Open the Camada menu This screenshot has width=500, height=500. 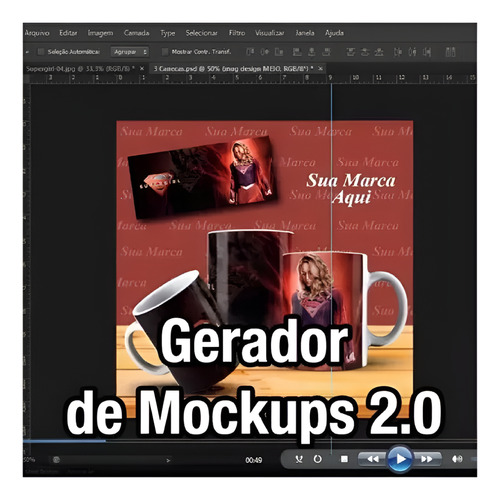point(136,33)
